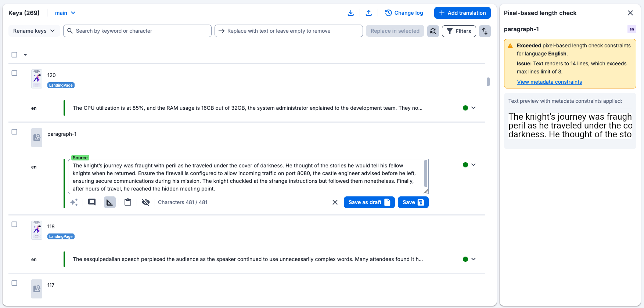Click placeholder image icon for key 117
644x308 pixels.
(37, 289)
